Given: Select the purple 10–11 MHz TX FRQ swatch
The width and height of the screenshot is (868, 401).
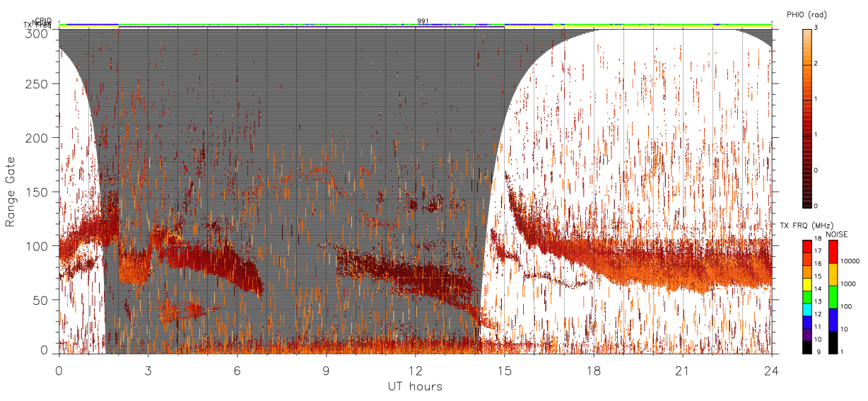Looking at the screenshot, I should tap(807, 335).
